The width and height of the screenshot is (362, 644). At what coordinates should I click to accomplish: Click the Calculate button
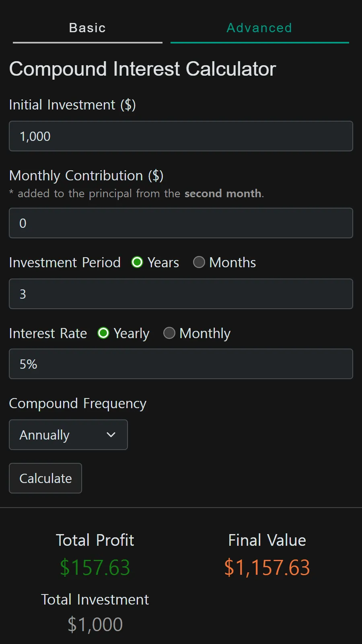pos(45,478)
